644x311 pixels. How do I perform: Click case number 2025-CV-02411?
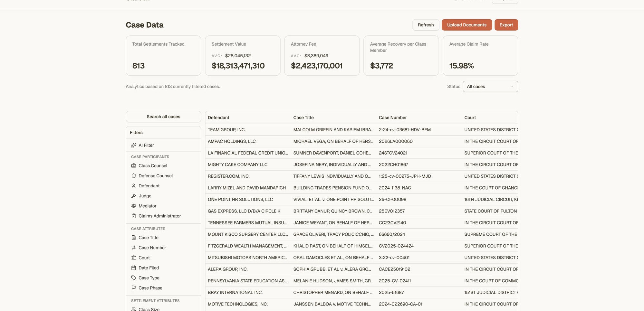point(395,281)
